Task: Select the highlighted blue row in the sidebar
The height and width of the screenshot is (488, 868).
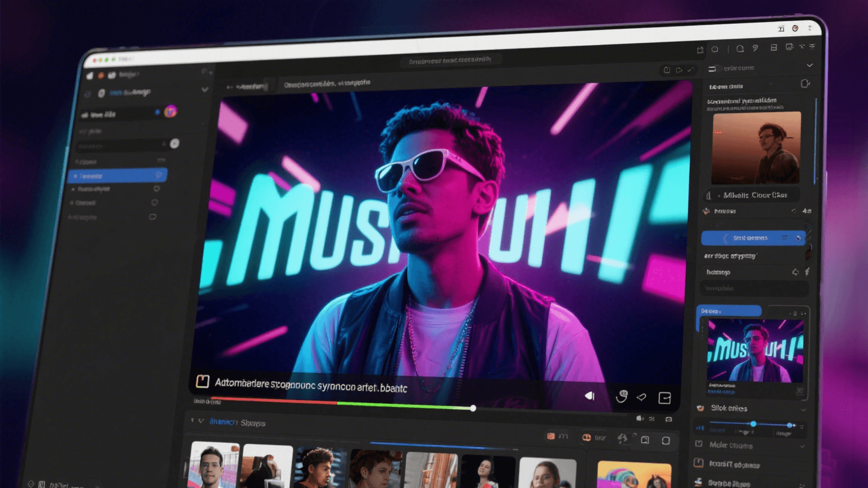Action: [117, 176]
